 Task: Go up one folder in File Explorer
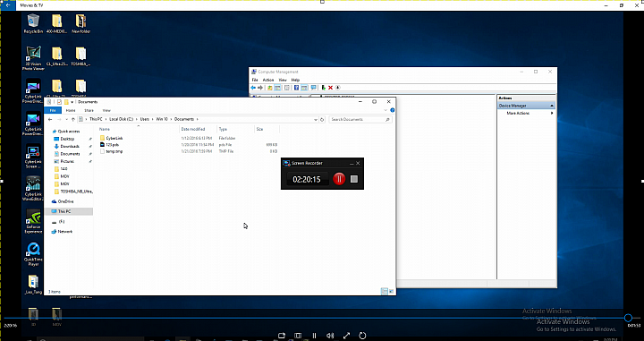(73, 120)
